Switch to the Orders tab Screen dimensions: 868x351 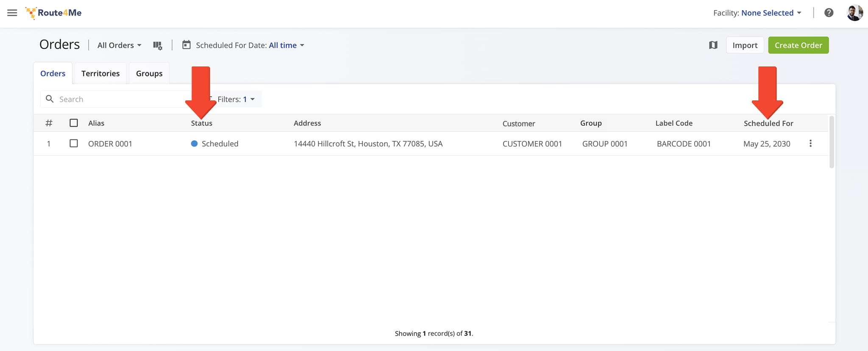pos(53,73)
